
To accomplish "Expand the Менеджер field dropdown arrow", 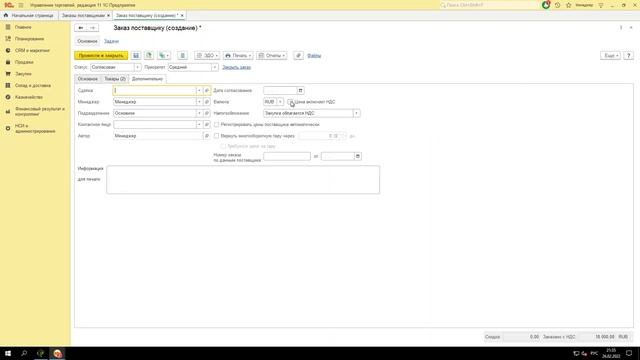I will tap(199, 102).
